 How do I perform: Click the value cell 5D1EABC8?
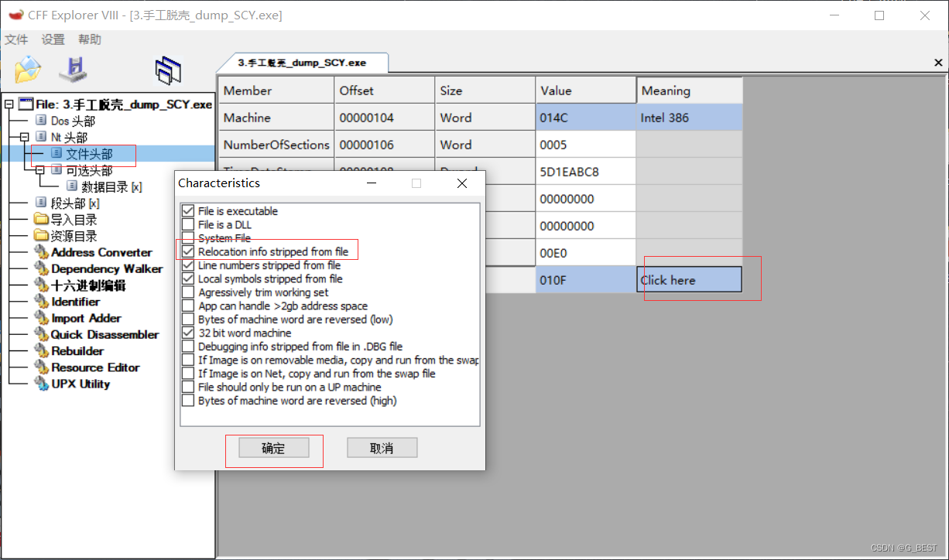586,172
